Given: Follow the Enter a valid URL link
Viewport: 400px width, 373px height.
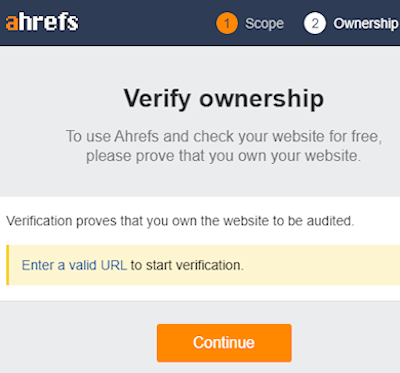Looking at the screenshot, I should (x=74, y=265).
